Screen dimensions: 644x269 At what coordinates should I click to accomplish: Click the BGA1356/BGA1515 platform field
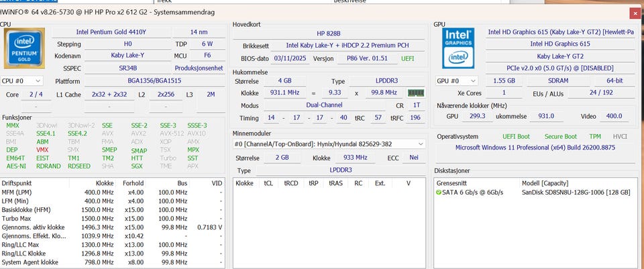coord(155,81)
